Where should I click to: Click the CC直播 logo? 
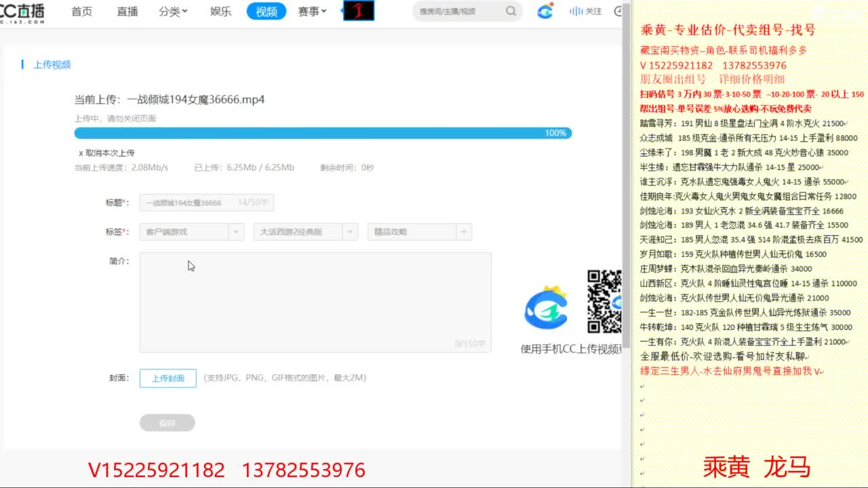[22, 12]
